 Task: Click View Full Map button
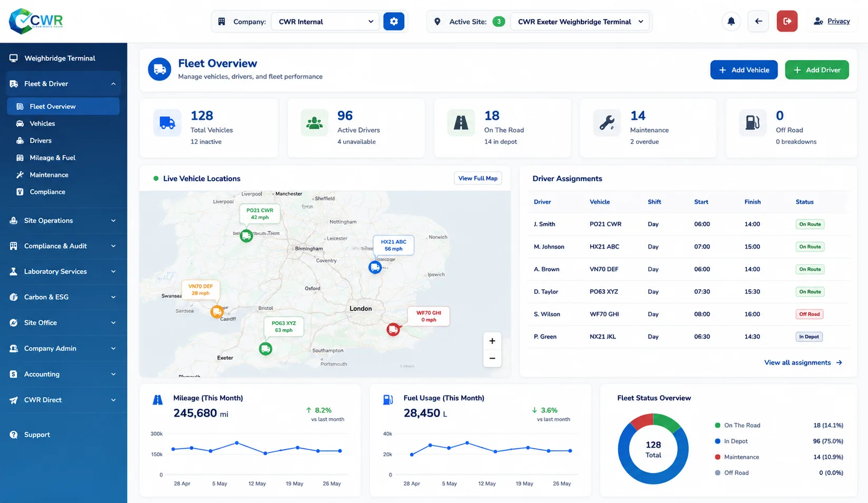pos(477,179)
